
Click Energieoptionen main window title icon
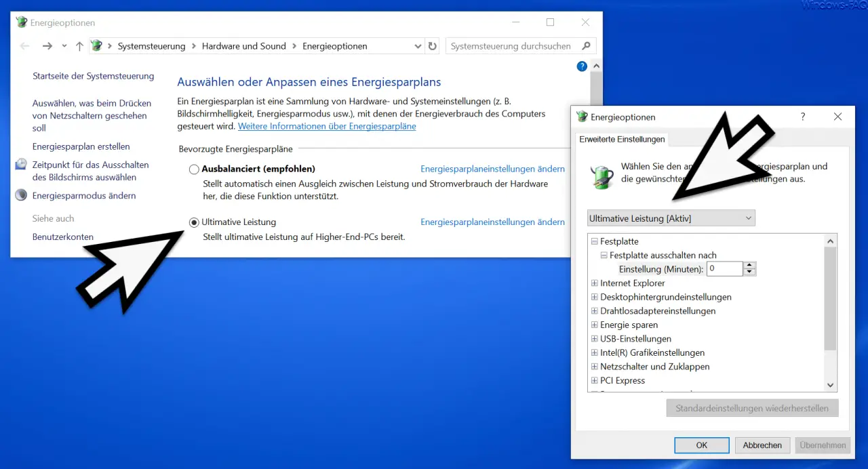pos(22,22)
